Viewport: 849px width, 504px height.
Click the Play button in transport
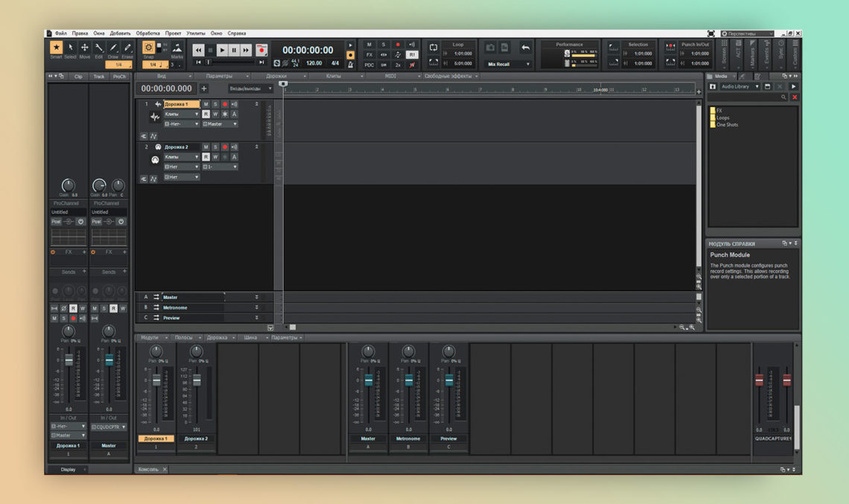222,51
